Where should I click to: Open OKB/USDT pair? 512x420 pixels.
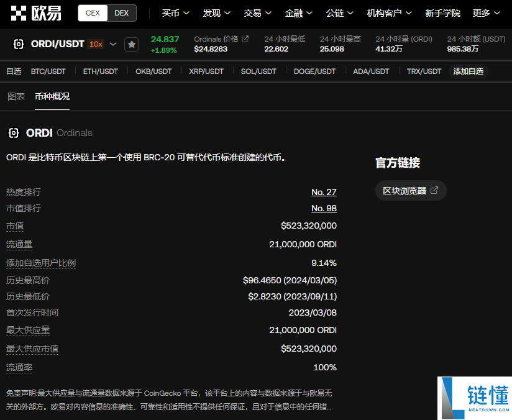click(153, 71)
